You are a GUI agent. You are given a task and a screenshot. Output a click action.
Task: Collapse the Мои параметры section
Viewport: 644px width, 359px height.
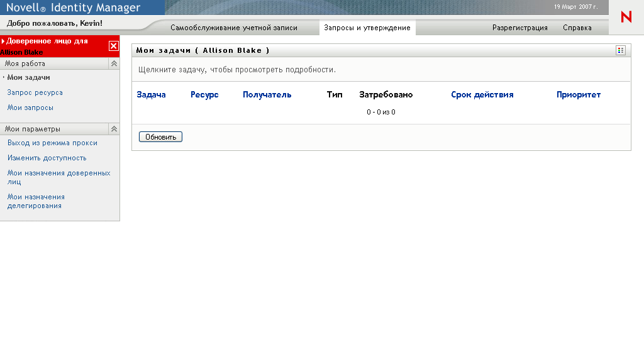pos(114,129)
